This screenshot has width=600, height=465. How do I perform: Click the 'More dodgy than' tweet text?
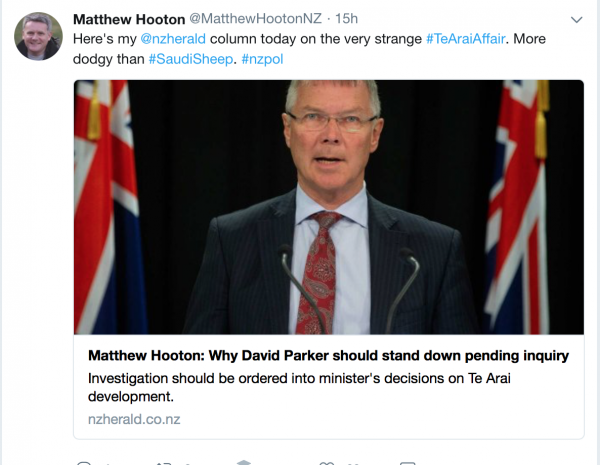[x=109, y=59]
